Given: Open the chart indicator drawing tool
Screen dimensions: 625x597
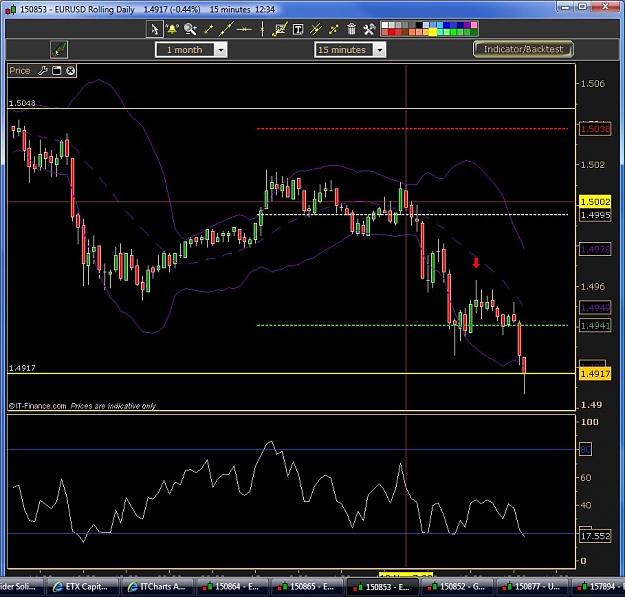Looking at the screenshot, I should 280,29.
